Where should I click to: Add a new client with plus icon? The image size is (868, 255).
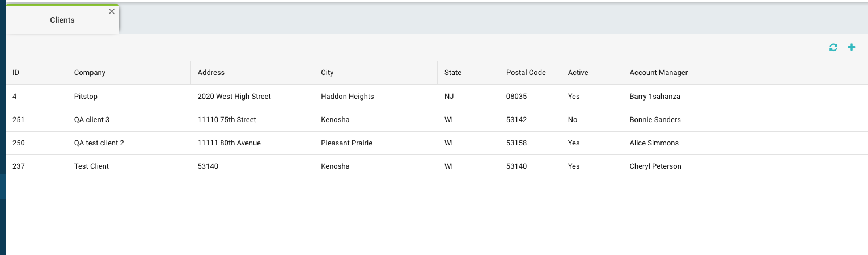[x=851, y=47]
